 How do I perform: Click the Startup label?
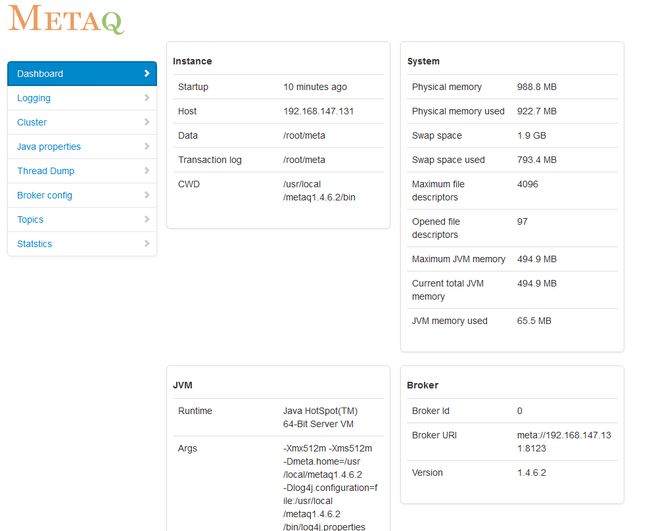pyautogui.click(x=193, y=87)
